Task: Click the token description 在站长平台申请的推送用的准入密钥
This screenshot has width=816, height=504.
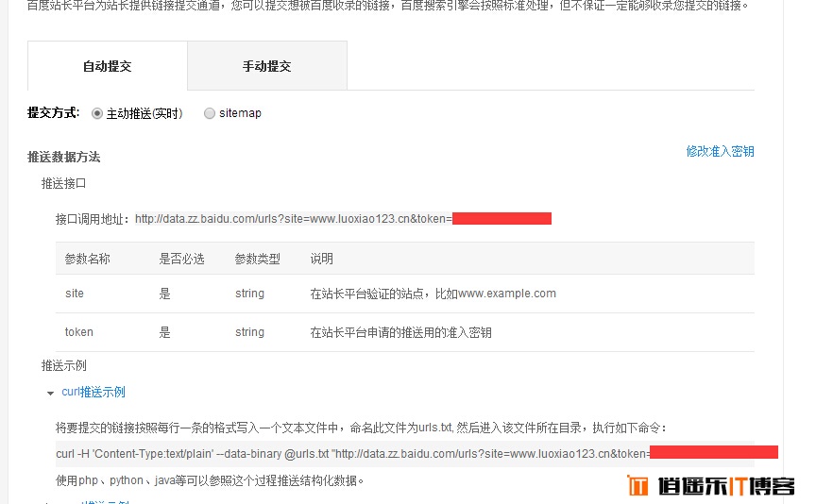Action: [x=400, y=332]
